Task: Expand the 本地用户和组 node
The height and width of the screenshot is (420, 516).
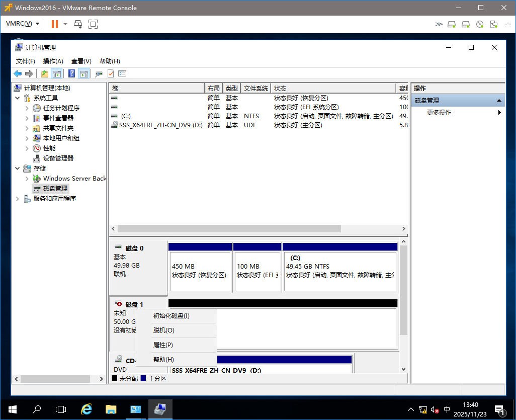Action: coord(27,138)
